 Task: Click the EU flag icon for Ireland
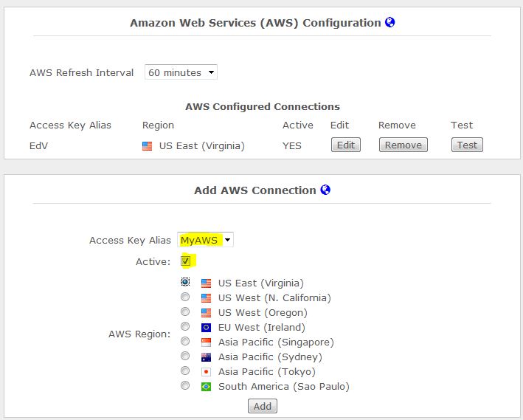tap(206, 328)
